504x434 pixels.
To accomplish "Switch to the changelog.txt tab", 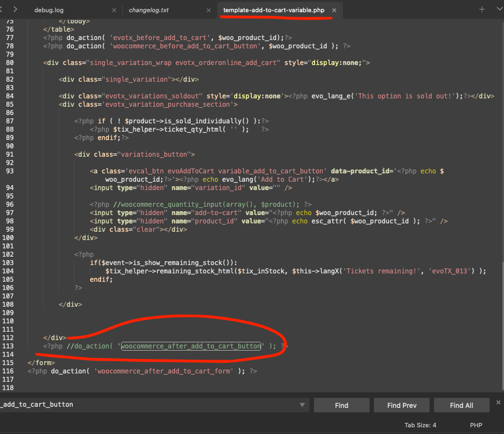I will pos(148,10).
